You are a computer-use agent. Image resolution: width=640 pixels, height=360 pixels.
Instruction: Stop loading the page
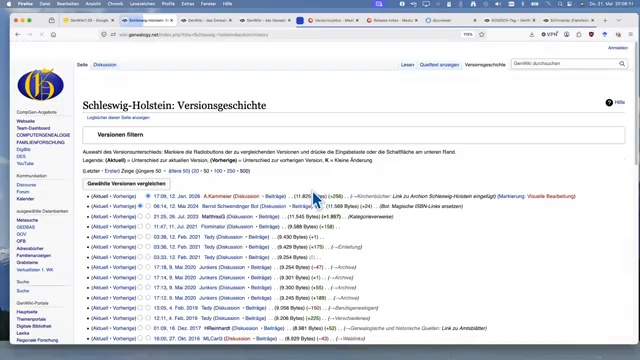42,35
